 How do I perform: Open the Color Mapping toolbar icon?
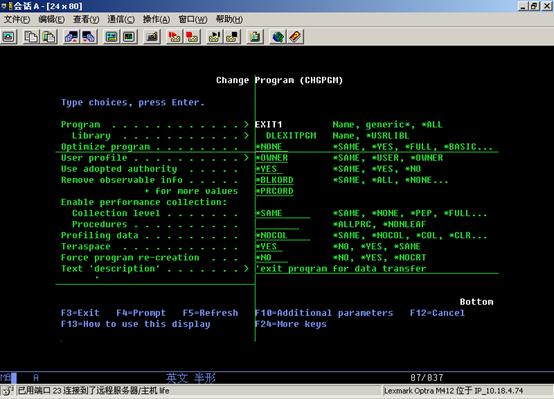pyautogui.click(x=129, y=37)
